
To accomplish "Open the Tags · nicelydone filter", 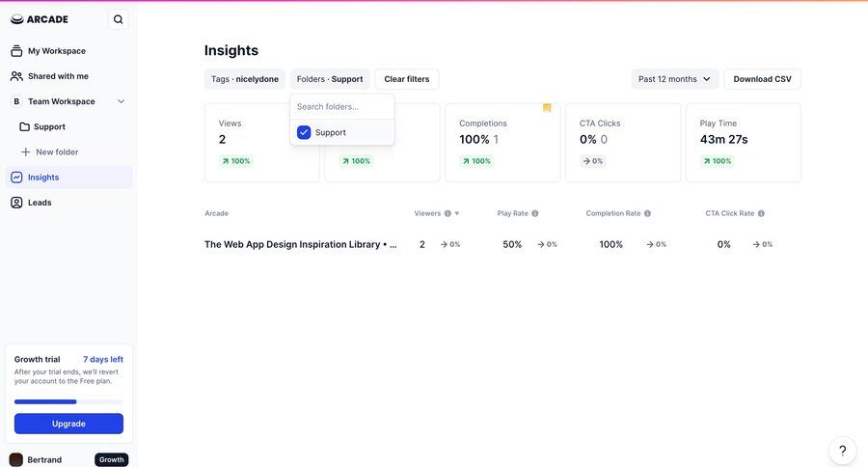I will pyautogui.click(x=244, y=79).
